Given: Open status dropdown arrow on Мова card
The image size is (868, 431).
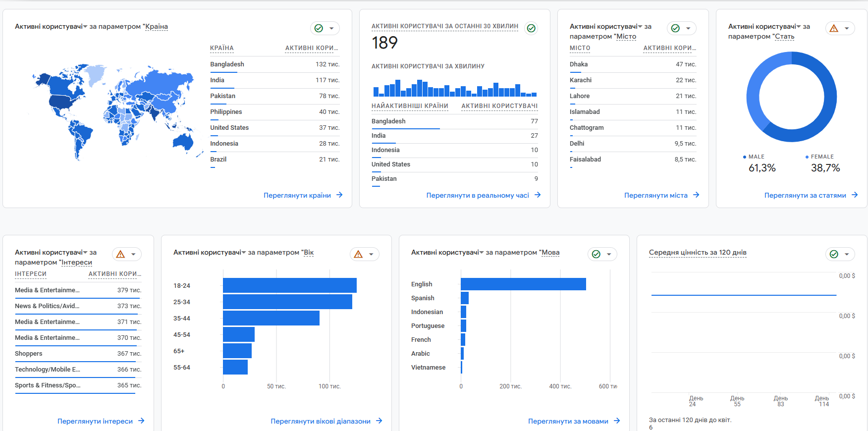Looking at the screenshot, I should coord(609,254).
